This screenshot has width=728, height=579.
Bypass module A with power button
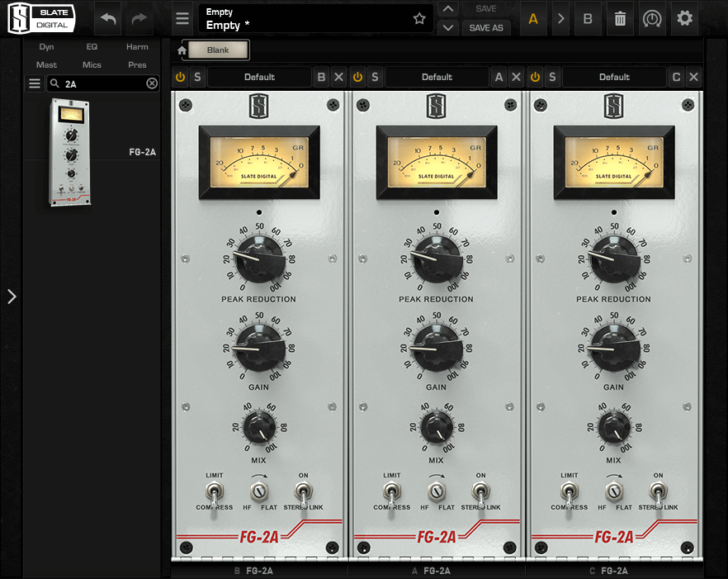pyautogui.click(x=357, y=77)
